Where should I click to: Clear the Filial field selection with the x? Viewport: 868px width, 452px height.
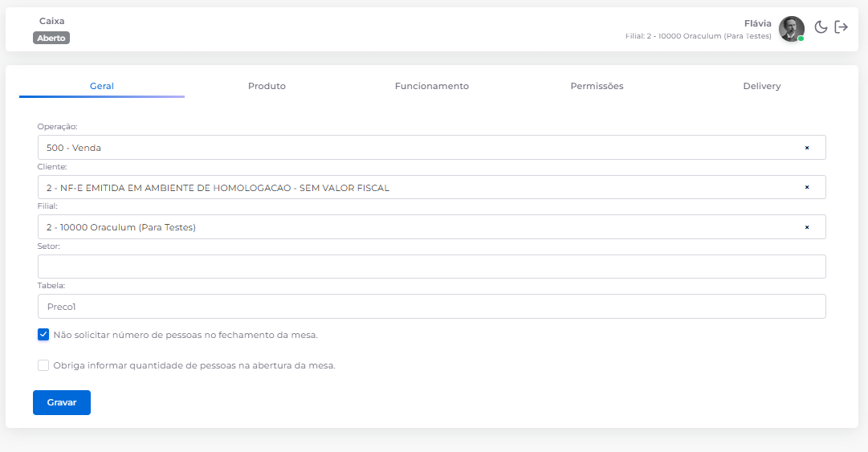806,227
